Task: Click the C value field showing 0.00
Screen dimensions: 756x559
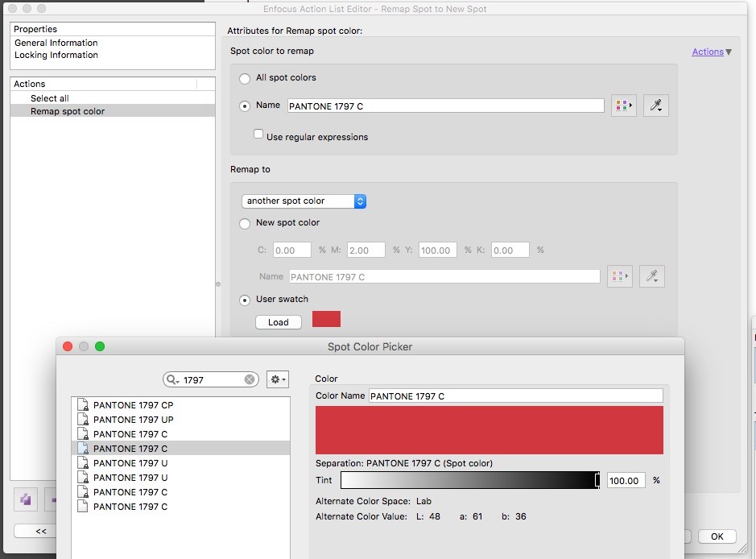Action: (x=292, y=250)
